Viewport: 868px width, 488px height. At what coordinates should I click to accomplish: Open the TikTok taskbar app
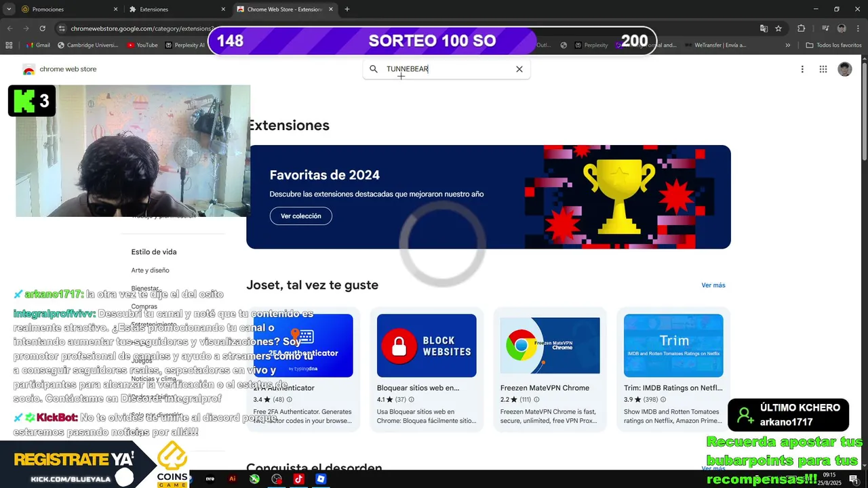click(x=298, y=479)
